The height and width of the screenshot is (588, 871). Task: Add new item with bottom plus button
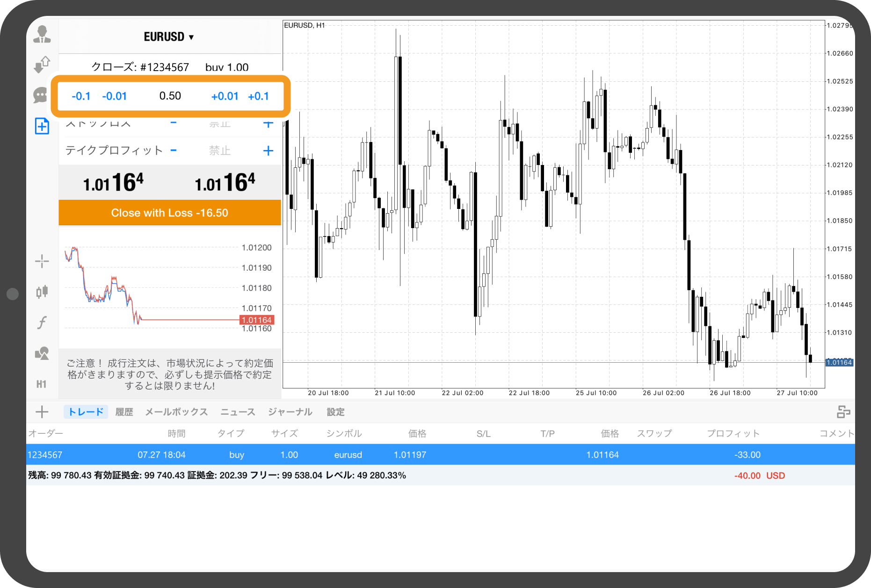[x=42, y=412]
